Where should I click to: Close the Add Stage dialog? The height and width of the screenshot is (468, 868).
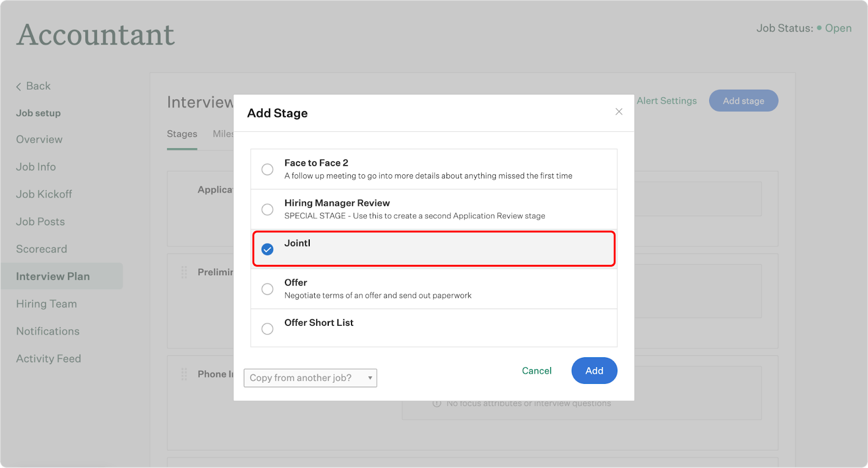(618, 112)
